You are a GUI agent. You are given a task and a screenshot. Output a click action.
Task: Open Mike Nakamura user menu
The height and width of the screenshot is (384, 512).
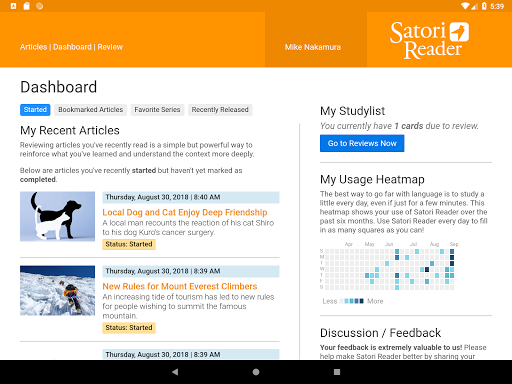(x=313, y=47)
